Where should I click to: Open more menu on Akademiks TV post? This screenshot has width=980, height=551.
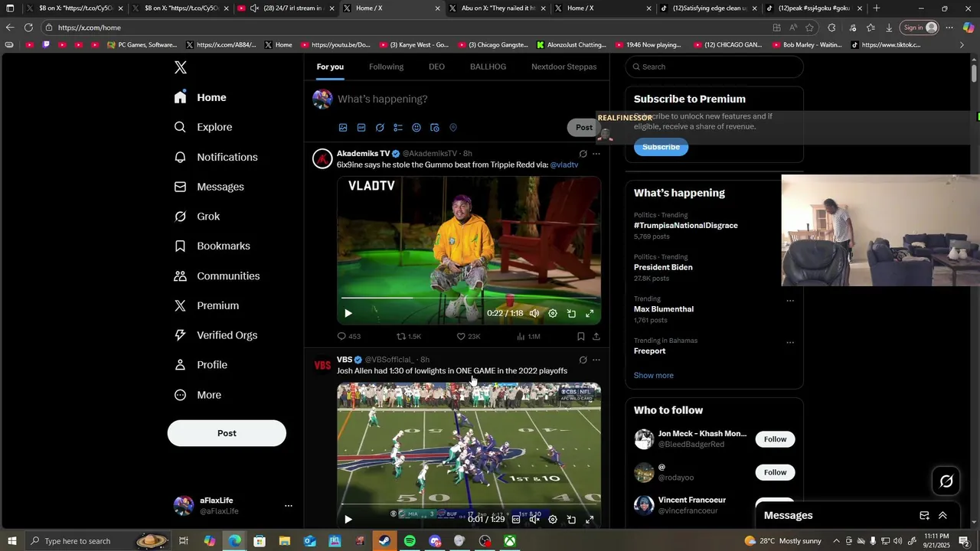596,154
